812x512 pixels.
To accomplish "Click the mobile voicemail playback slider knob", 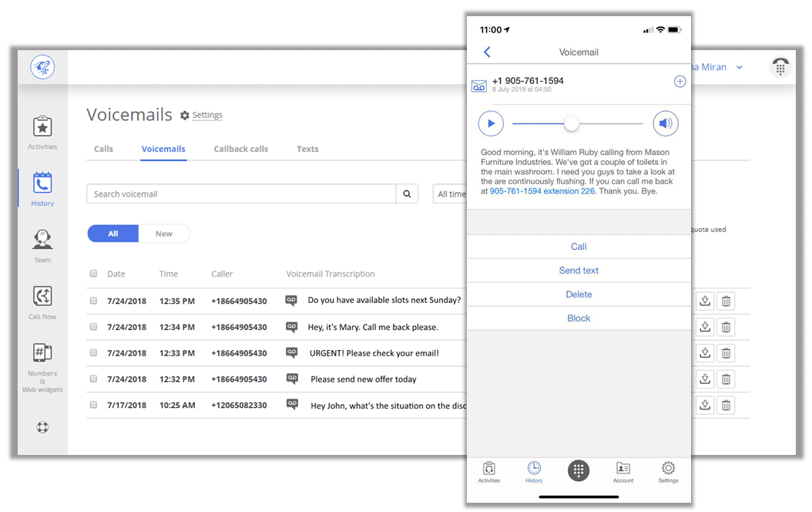I will tap(571, 123).
